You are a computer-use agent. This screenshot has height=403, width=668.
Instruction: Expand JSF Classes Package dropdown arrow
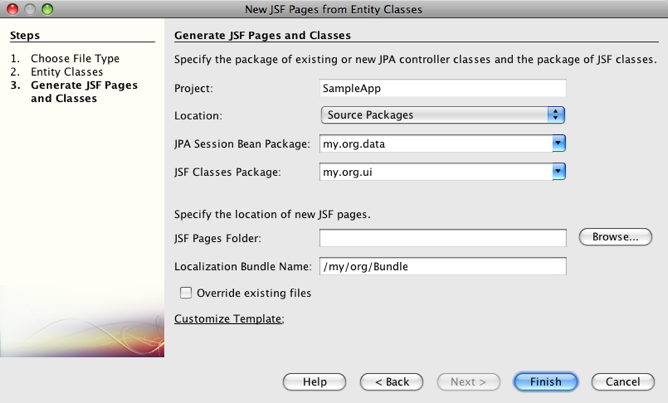(x=558, y=172)
